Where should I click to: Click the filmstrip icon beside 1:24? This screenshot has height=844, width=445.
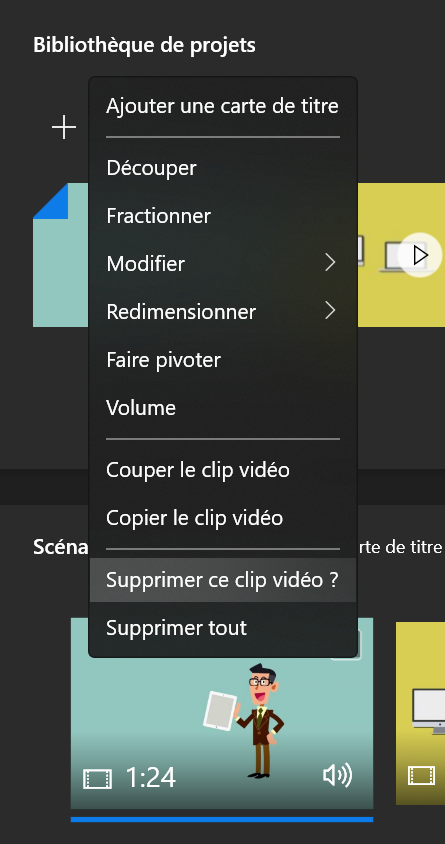tap(97, 778)
